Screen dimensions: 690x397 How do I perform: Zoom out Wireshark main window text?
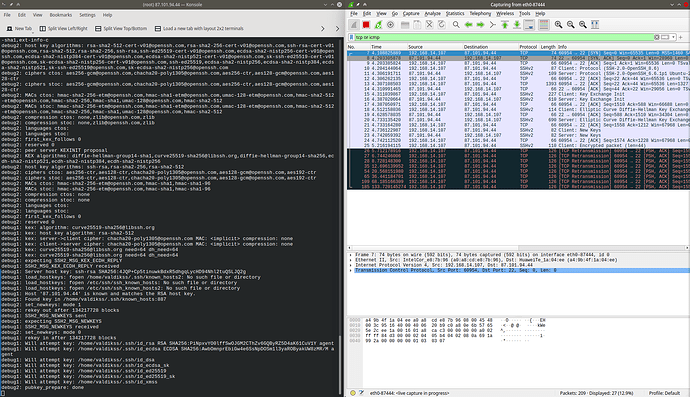pos(570,25)
